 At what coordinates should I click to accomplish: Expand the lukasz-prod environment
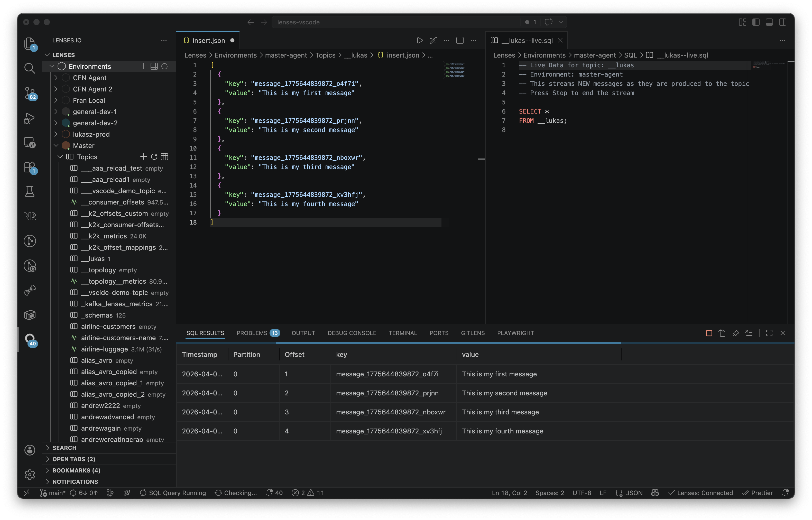click(56, 134)
